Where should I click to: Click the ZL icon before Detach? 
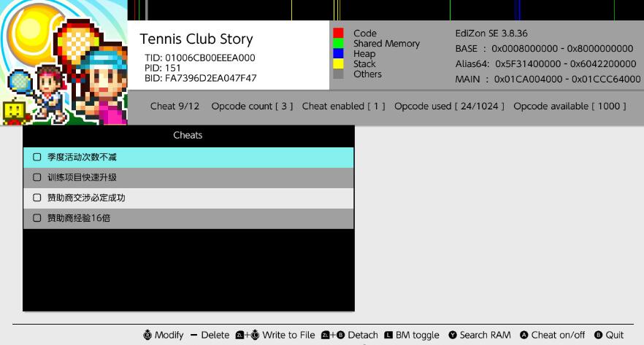point(325,335)
